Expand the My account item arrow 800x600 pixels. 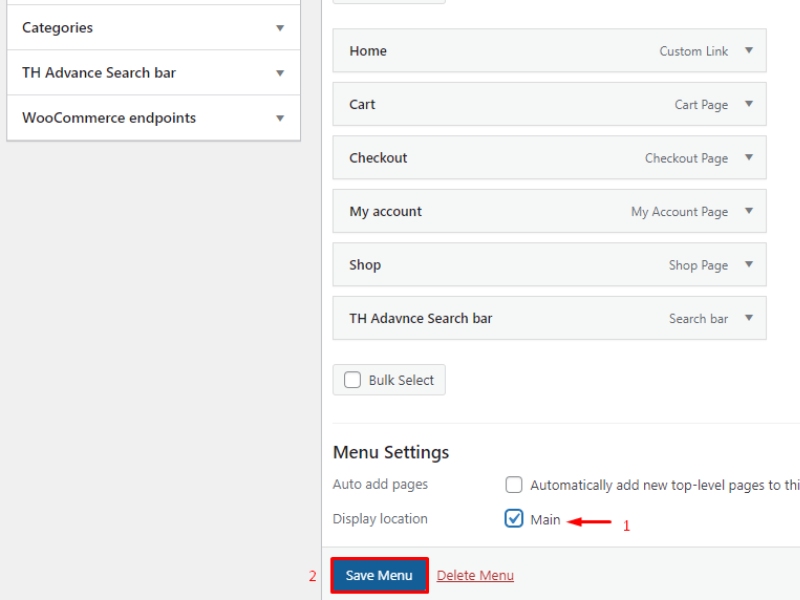(749, 212)
